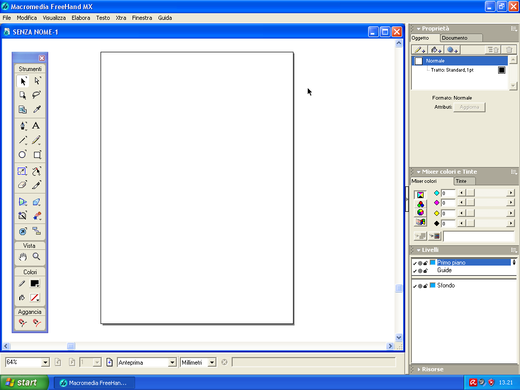This screenshot has height=390, width=520.
Task: Select the Subselect white arrow tool
Action: click(37, 81)
